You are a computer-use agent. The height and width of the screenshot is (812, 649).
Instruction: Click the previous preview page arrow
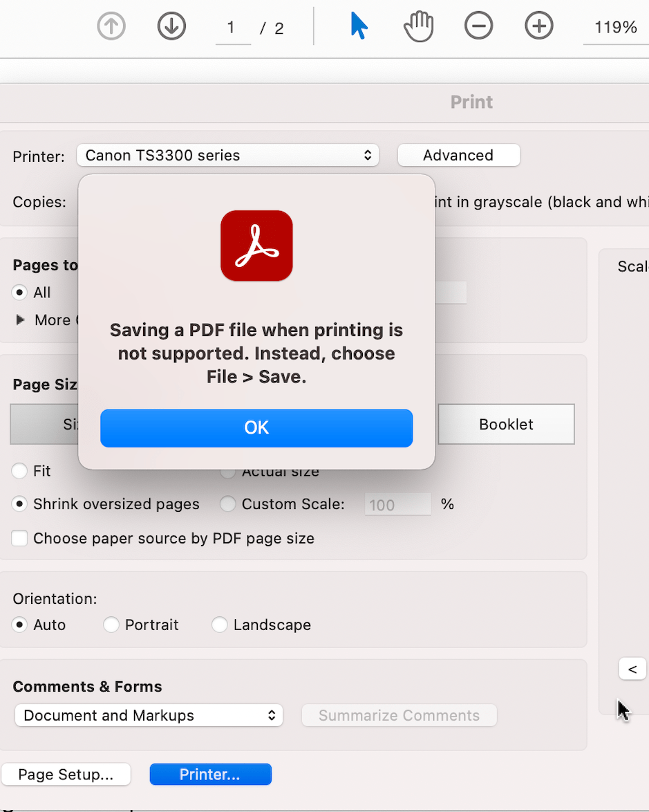point(632,669)
